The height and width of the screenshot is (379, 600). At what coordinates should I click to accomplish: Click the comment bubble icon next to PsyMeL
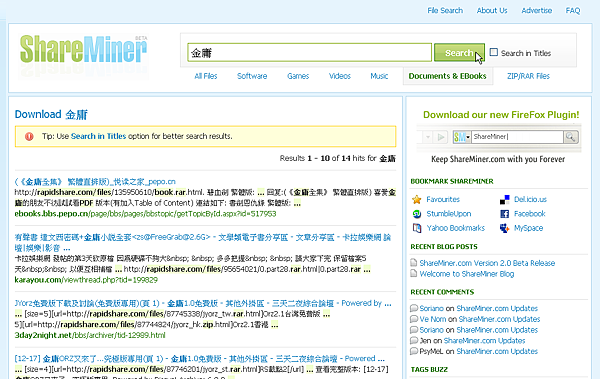pos(413,351)
